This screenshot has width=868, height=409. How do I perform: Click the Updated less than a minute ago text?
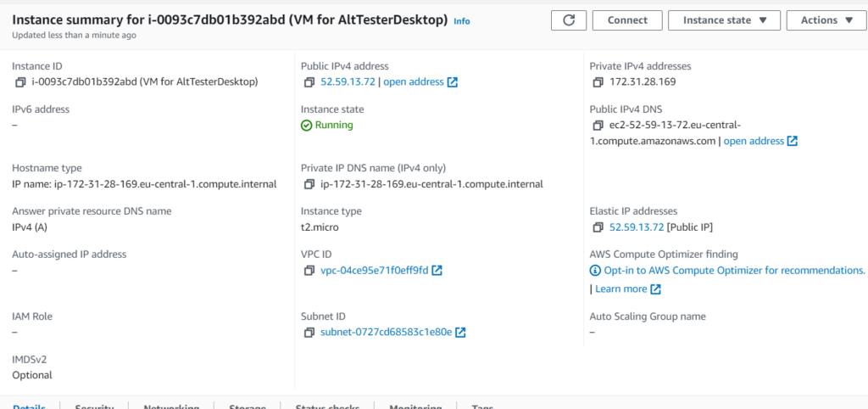click(x=75, y=35)
